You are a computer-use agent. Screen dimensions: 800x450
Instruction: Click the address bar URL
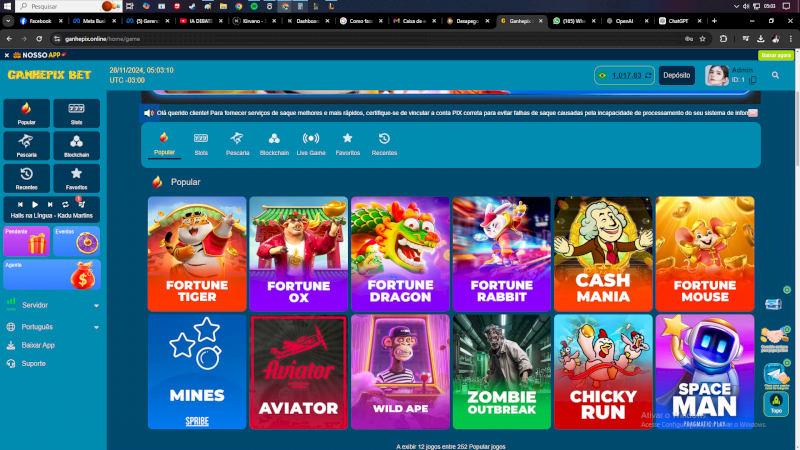click(103, 39)
